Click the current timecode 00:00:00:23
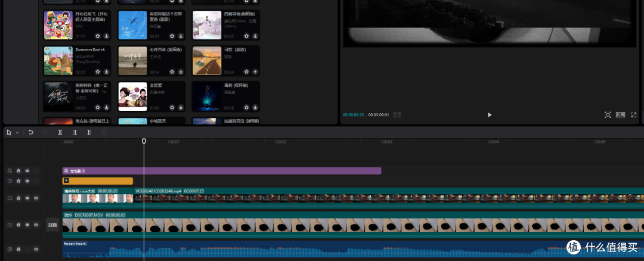The height and width of the screenshot is (261, 644). [x=354, y=115]
